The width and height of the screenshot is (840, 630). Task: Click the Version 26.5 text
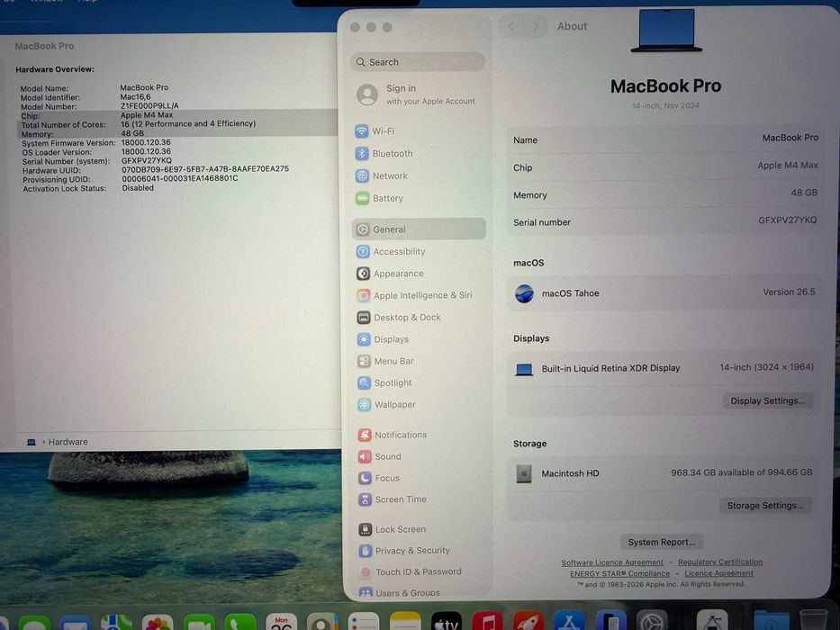click(x=789, y=292)
